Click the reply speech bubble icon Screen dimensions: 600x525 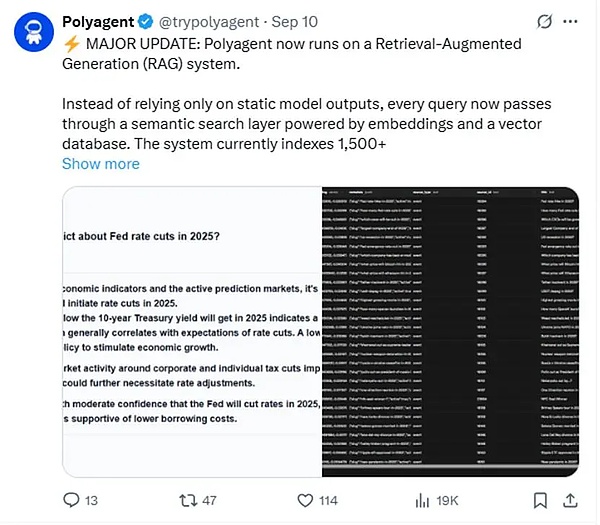pos(71,500)
